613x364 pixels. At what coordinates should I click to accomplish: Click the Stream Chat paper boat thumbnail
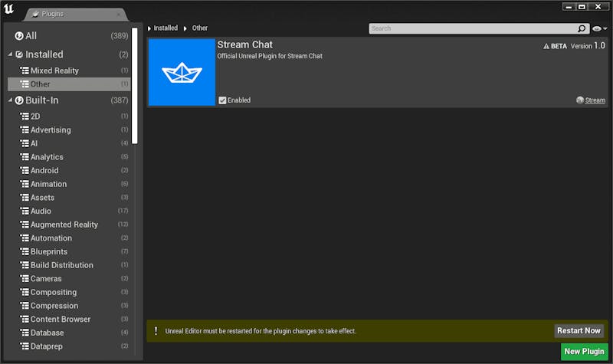coord(182,72)
